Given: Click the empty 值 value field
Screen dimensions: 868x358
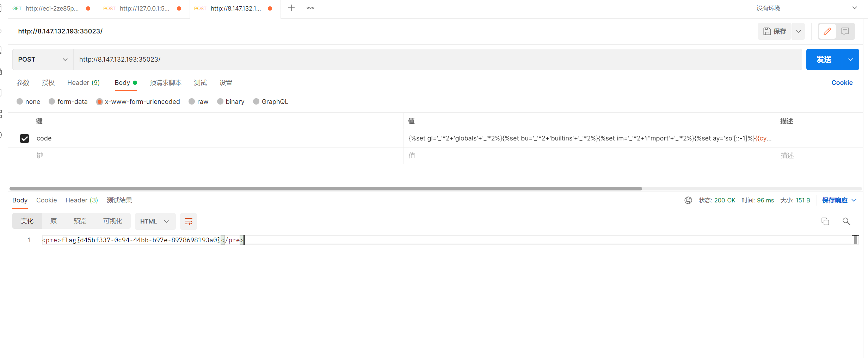Looking at the screenshot, I should pos(590,156).
